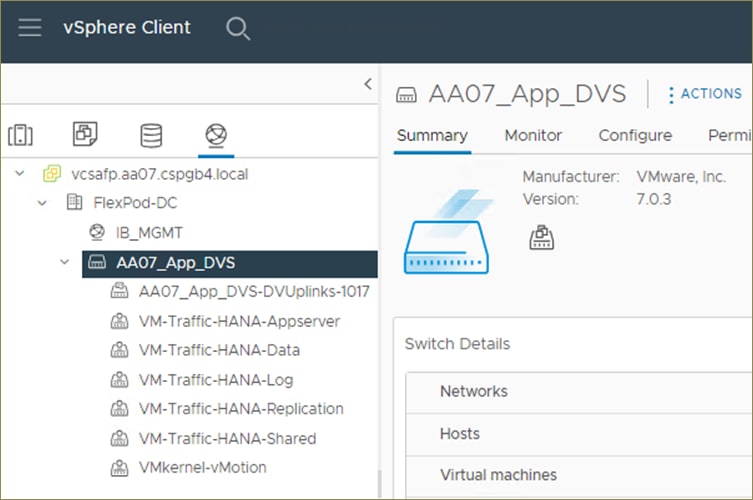The width and height of the screenshot is (753, 500).
Task: Click the manufacturer value VMware, Inc.
Action: (681, 177)
